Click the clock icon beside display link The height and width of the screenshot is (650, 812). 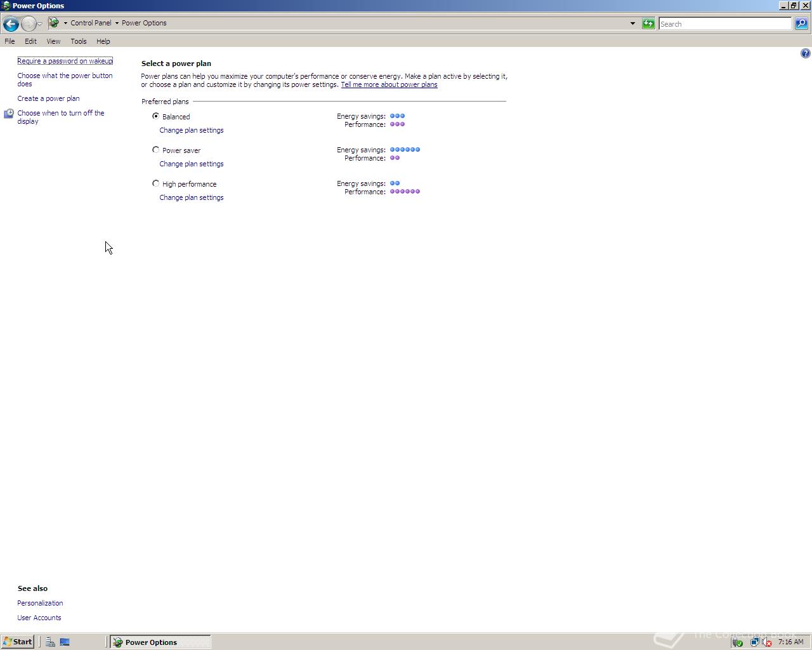coord(9,114)
